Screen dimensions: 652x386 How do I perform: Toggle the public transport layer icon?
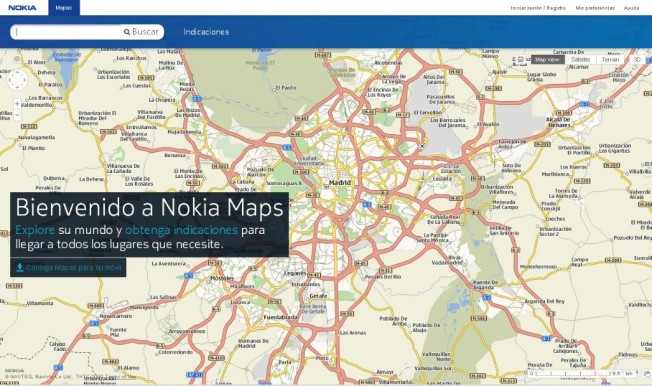click(x=520, y=60)
